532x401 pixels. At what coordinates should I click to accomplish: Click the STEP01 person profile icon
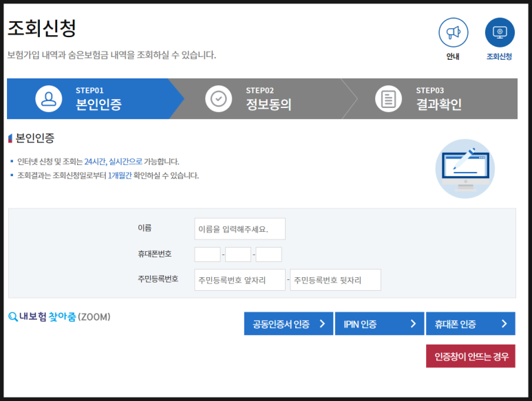point(49,98)
